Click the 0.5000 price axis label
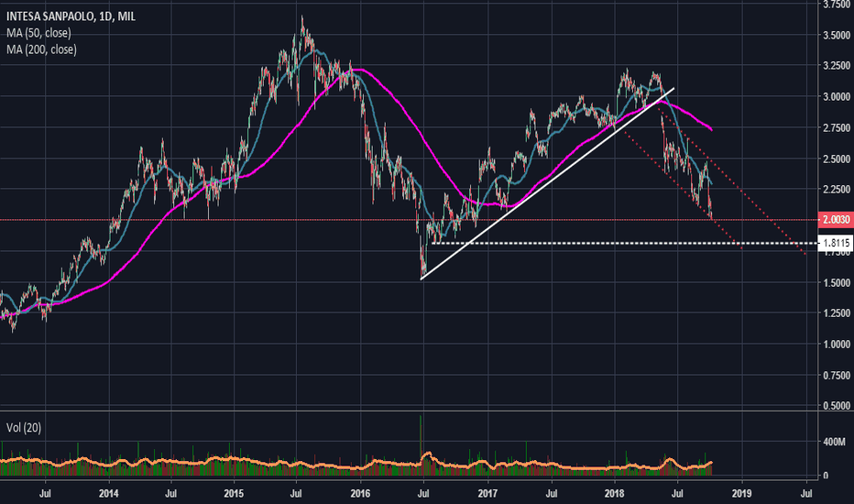The height and width of the screenshot is (504, 854). click(x=837, y=405)
